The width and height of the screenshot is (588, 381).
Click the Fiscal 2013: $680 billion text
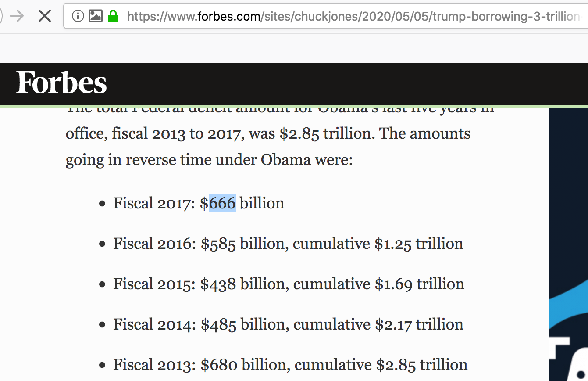pyautogui.click(x=200, y=364)
